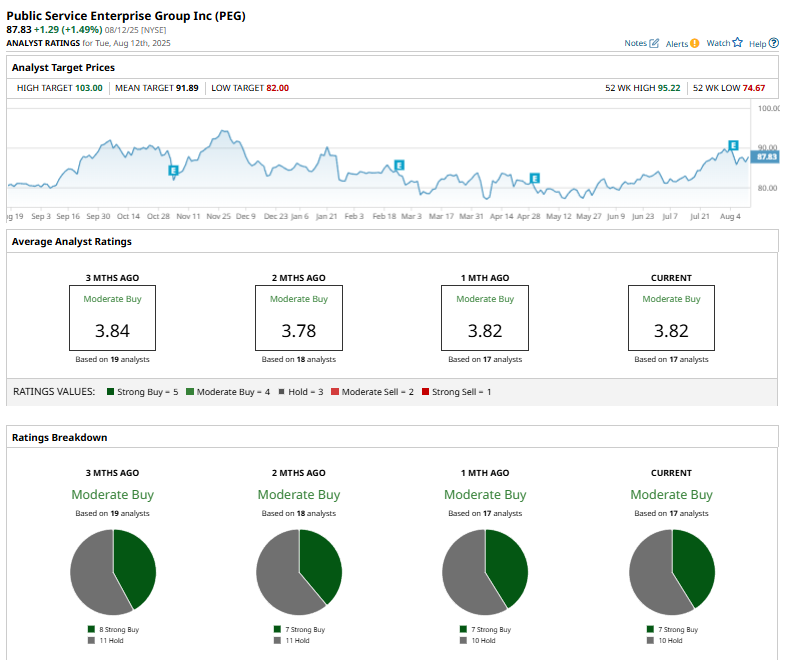Click the CURRENT pie chart

(x=672, y=572)
